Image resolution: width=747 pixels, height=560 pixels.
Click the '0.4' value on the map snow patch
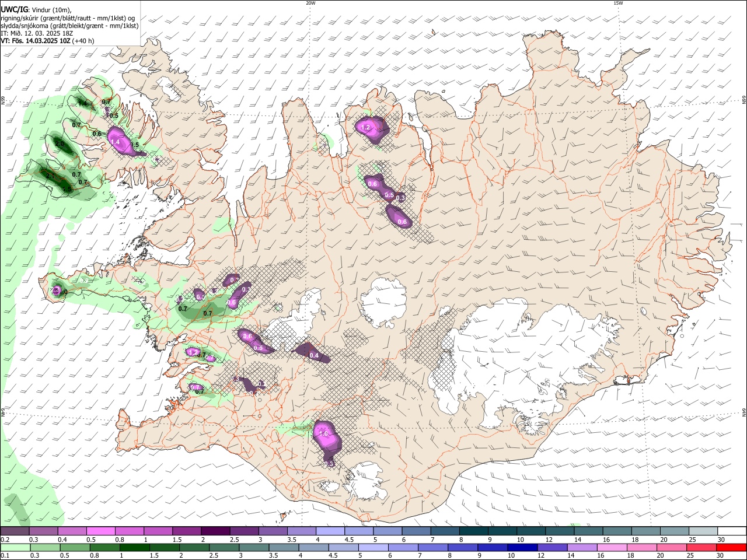pos(314,355)
